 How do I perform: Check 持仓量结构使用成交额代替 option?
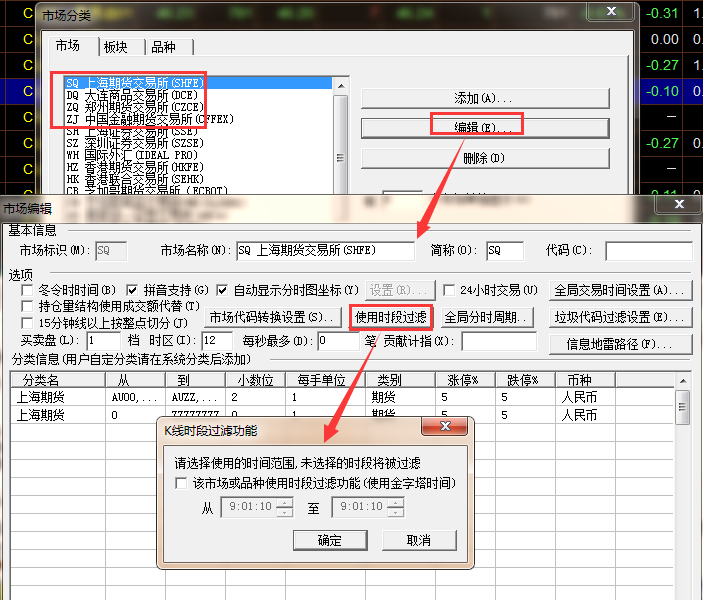(x=28, y=306)
